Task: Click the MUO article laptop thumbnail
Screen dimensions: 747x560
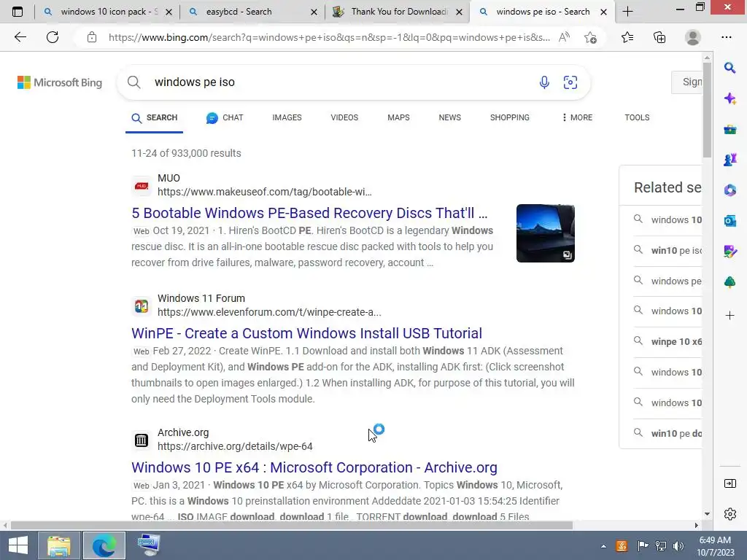Action: click(546, 233)
